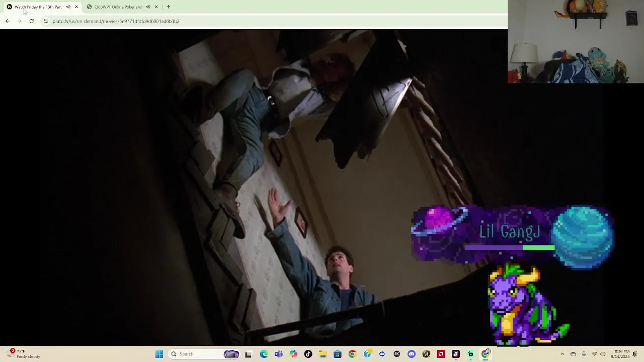The image size is (644, 362).
Task: Open Microsoft Teams from the taskbar
Action: point(279,354)
